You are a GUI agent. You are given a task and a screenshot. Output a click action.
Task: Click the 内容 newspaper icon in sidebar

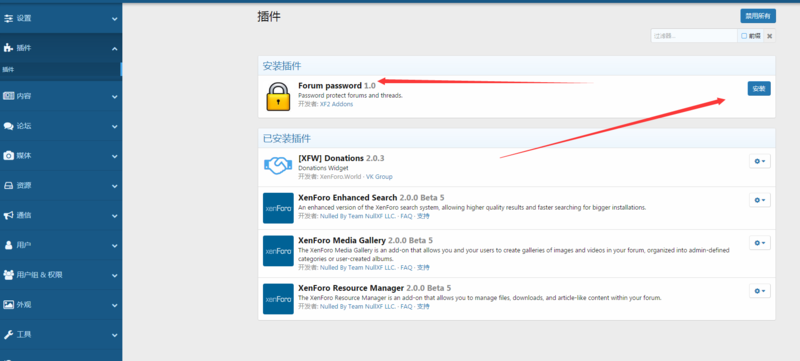coord(8,96)
